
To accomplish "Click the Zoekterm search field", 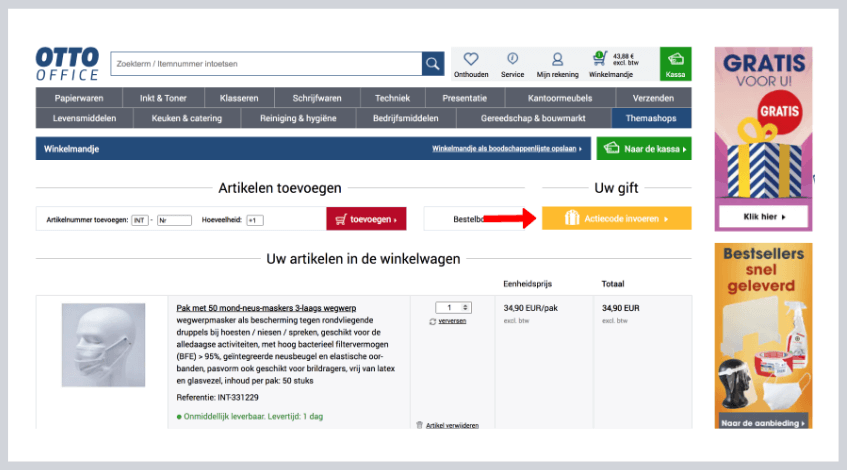I will pos(266,64).
